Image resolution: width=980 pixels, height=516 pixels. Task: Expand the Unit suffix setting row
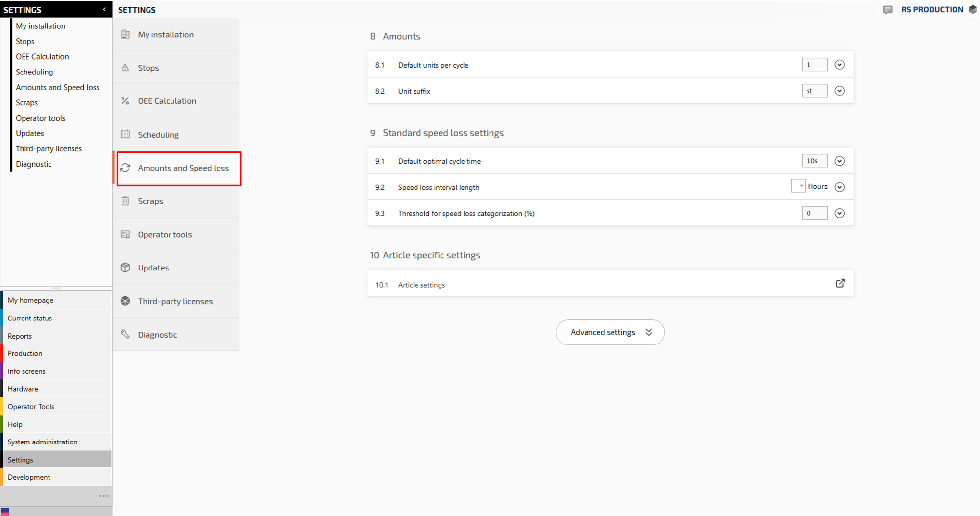(x=839, y=91)
